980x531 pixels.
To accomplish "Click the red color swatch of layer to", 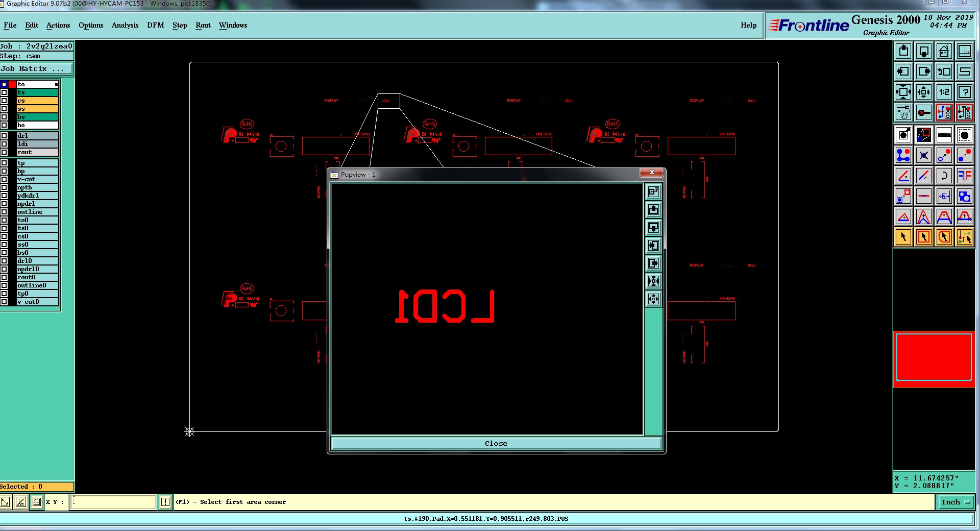I will [x=12, y=84].
